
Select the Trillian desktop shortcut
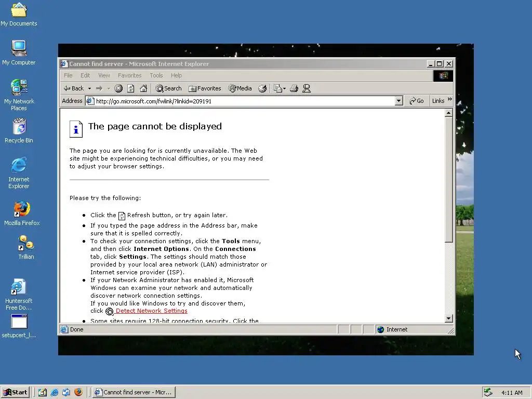(26, 248)
